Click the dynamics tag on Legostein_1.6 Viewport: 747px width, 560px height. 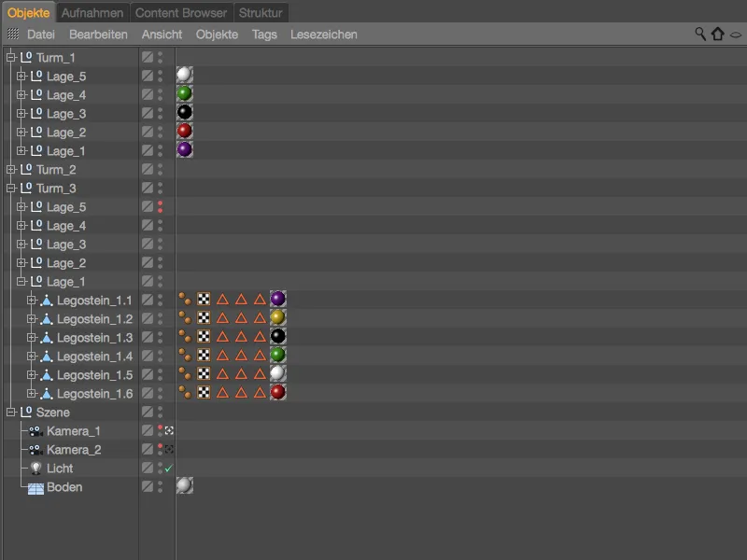(185, 392)
